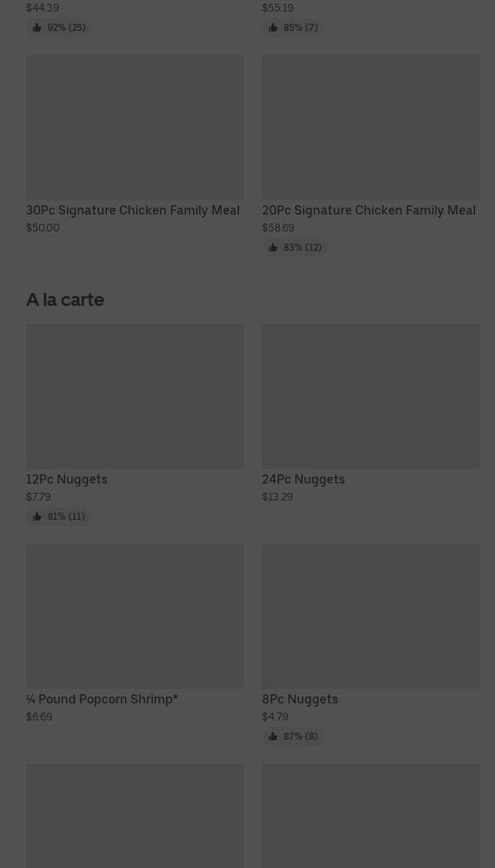Choose the 12Pc Nuggets name link
The height and width of the screenshot is (868, 495).
pos(67,479)
